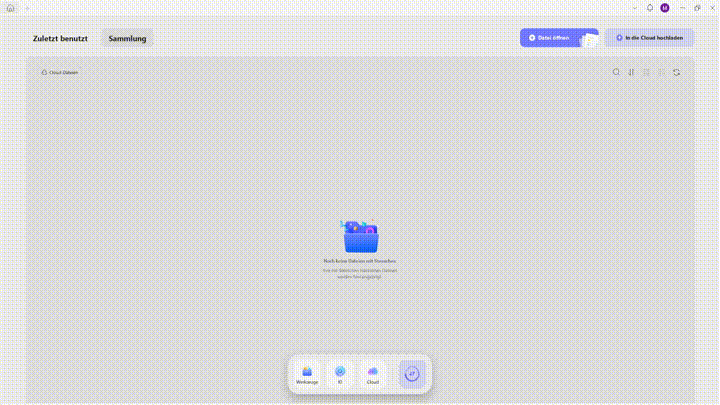Viewport: 720px width, 405px height.
Task: Open the Cloud Dateien location
Action: tap(60, 73)
